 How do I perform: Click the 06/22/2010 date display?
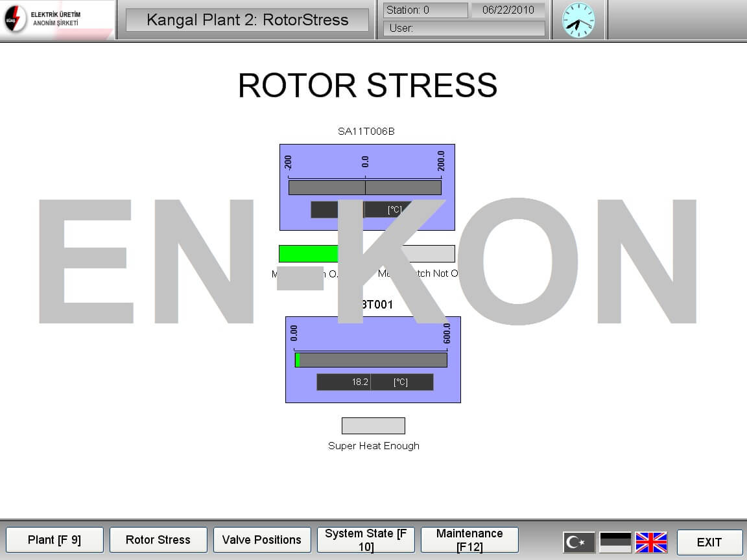[508, 10]
